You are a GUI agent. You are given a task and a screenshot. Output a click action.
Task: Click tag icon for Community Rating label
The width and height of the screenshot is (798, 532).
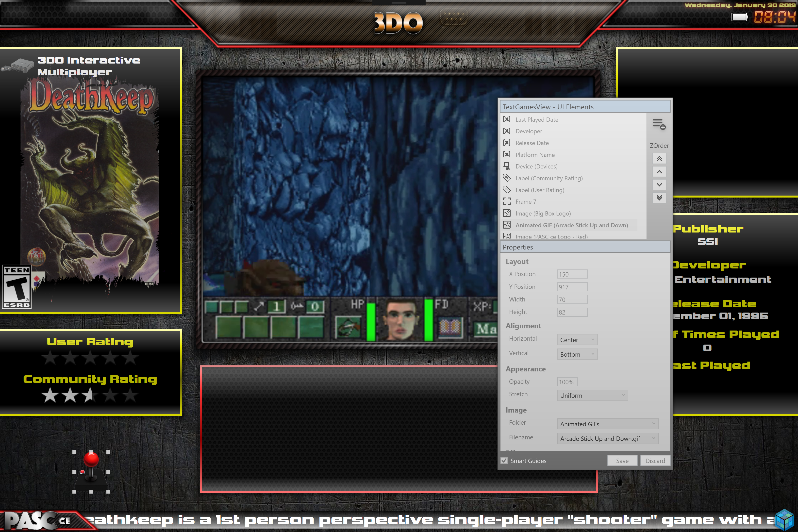507,178
